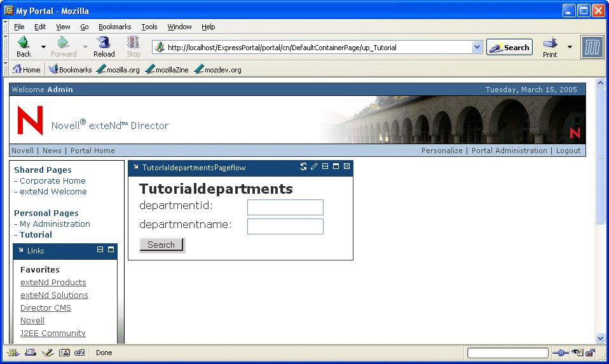
Task: Open Address Book from status bar icon
Action: 64,353
